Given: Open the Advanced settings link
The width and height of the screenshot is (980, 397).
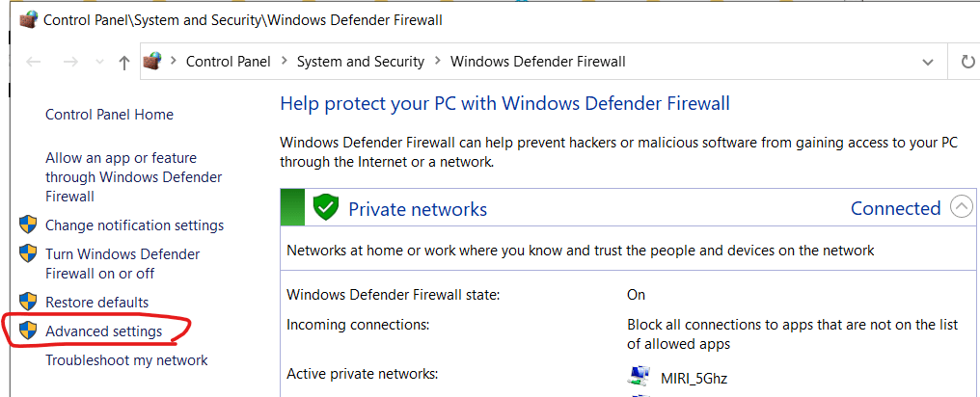Looking at the screenshot, I should pos(103,331).
